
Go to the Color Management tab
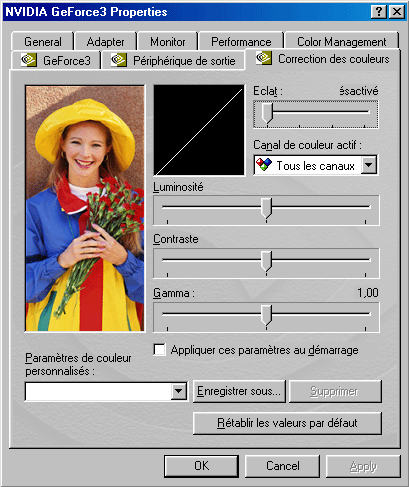342,42
